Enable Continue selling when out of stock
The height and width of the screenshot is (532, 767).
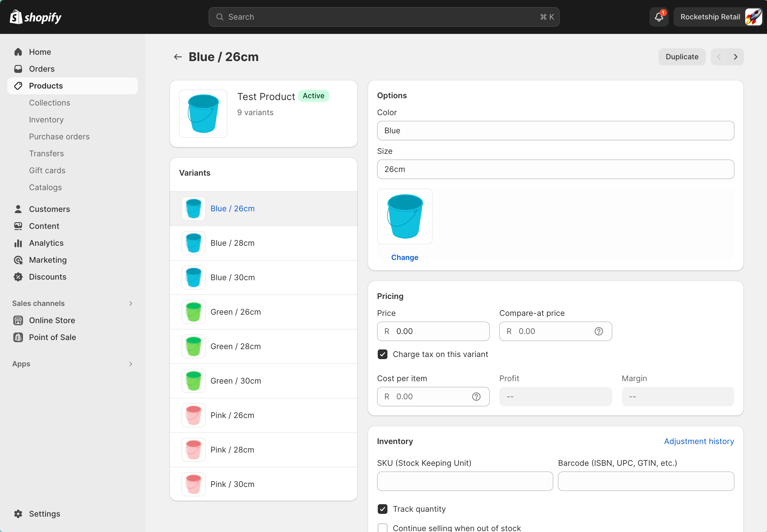pos(383,528)
